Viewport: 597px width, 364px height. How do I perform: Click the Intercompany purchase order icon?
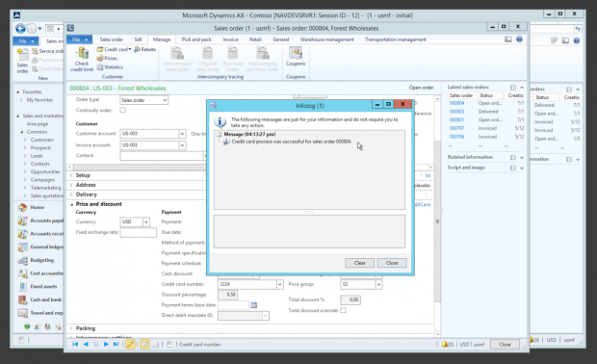(x=262, y=59)
